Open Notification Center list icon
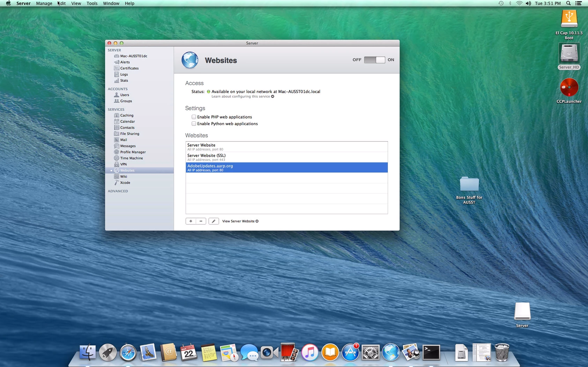 [x=579, y=3]
